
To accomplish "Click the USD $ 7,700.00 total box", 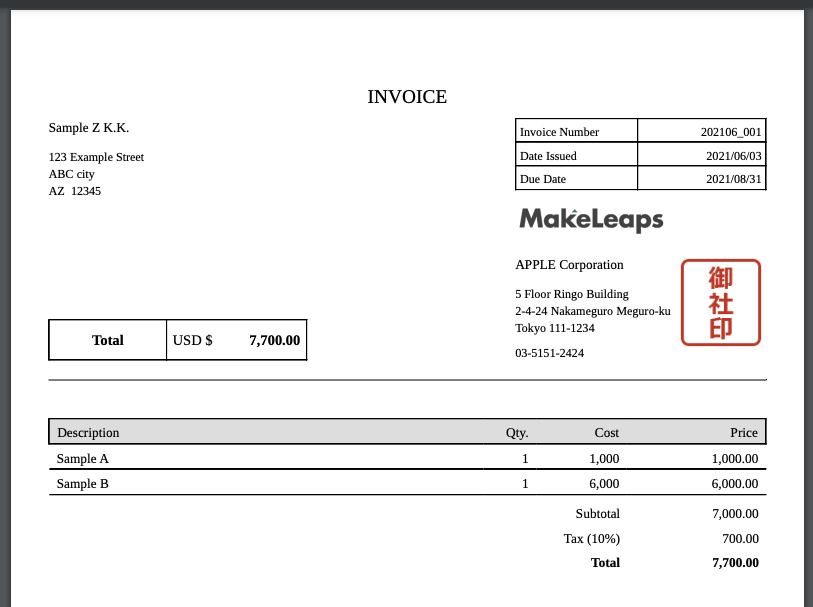I will tap(237, 340).
